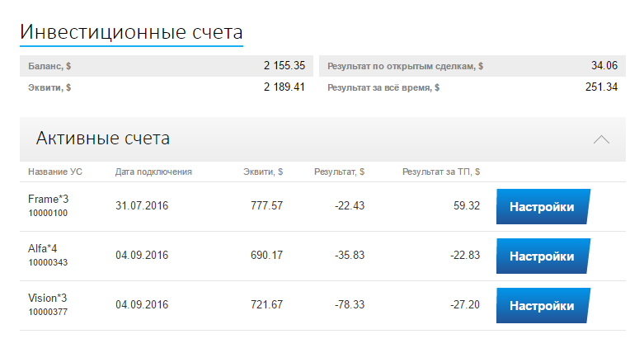Select the Vision*3 account name
The image size is (644, 348).
tap(48, 298)
